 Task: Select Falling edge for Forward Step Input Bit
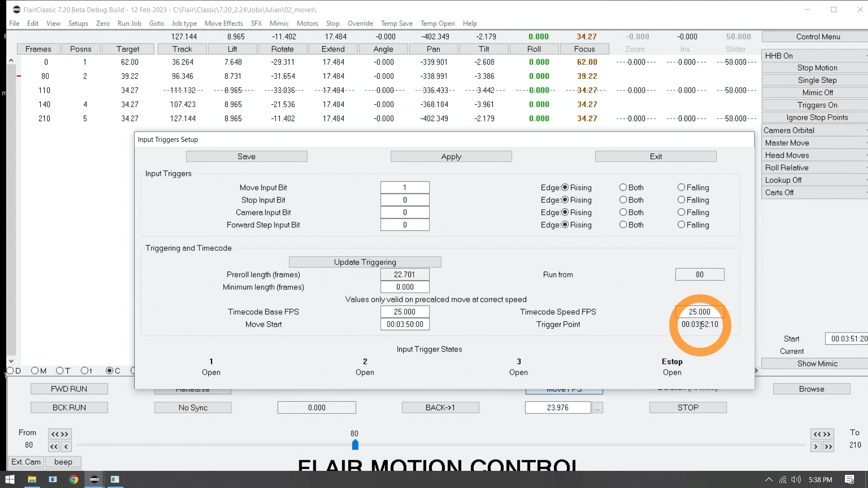tap(681, 225)
